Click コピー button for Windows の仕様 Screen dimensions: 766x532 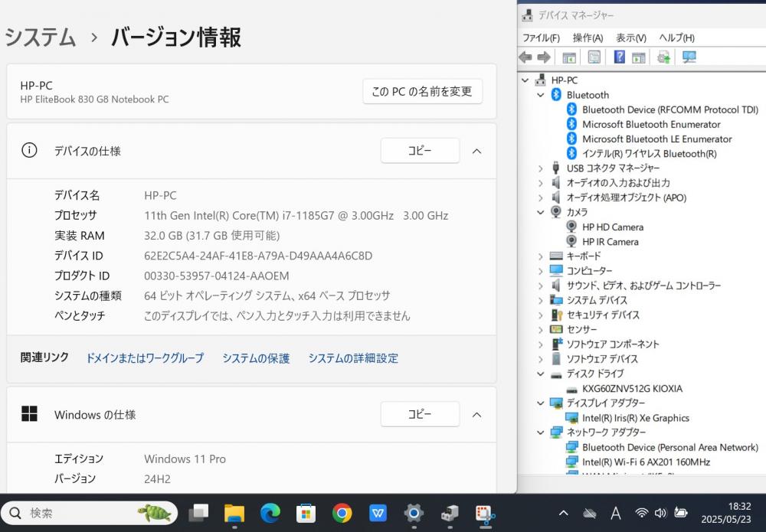pos(420,414)
